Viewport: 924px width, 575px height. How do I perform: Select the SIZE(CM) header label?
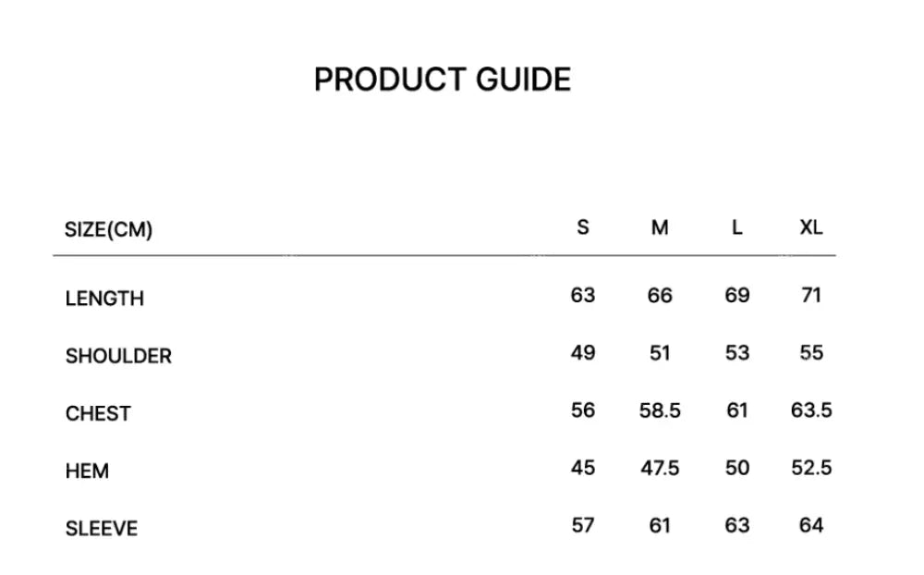coord(108,229)
